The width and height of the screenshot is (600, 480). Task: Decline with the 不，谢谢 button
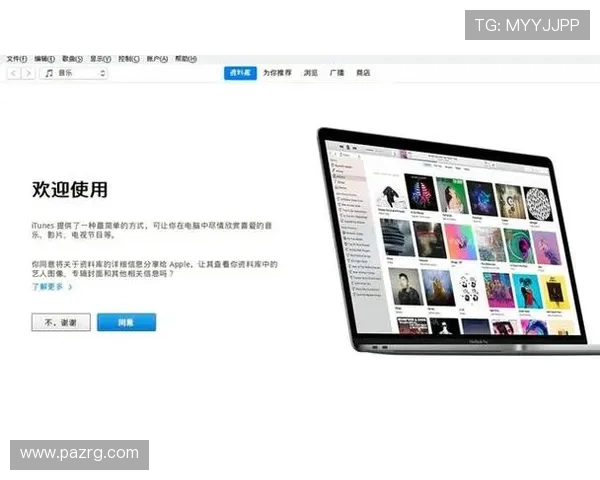(x=61, y=322)
